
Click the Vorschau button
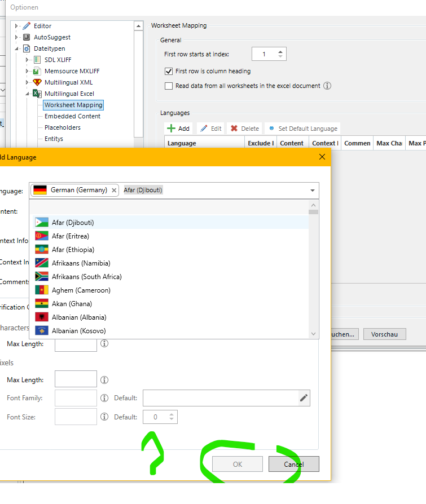click(384, 334)
